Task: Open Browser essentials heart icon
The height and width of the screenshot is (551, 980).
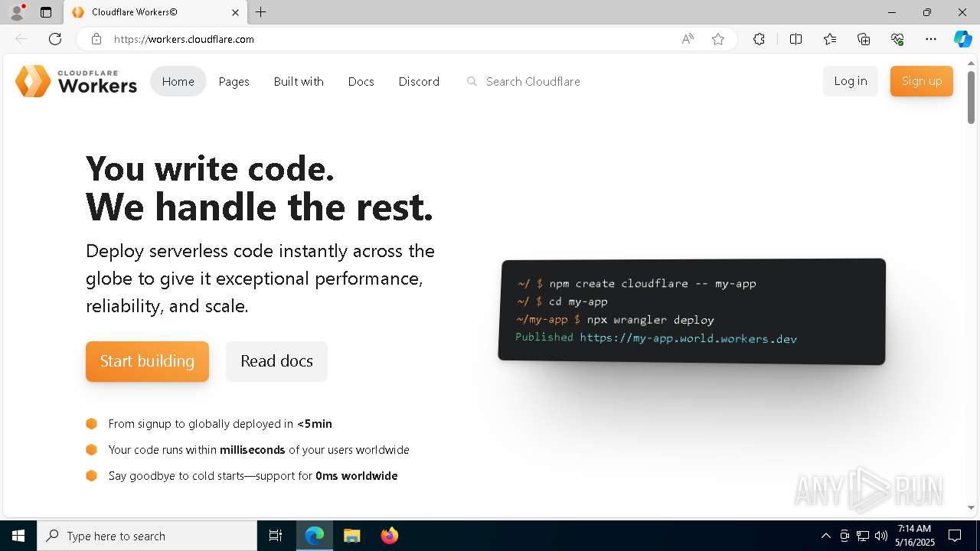Action: tap(897, 39)
